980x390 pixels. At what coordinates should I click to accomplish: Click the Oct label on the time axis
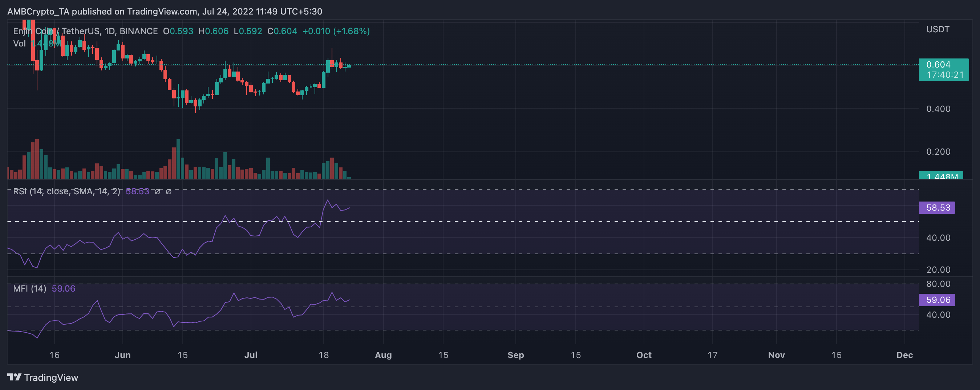(x=644, y=355)
